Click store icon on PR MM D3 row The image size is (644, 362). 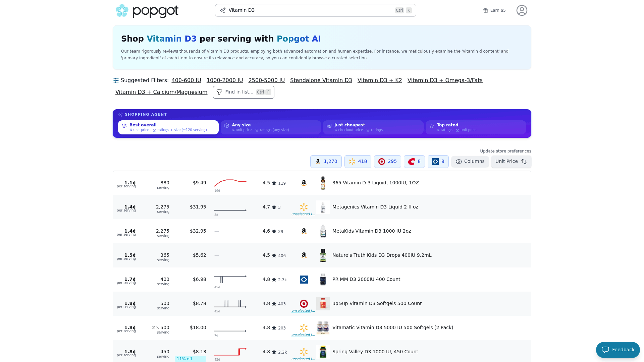(x=304, y=280)
